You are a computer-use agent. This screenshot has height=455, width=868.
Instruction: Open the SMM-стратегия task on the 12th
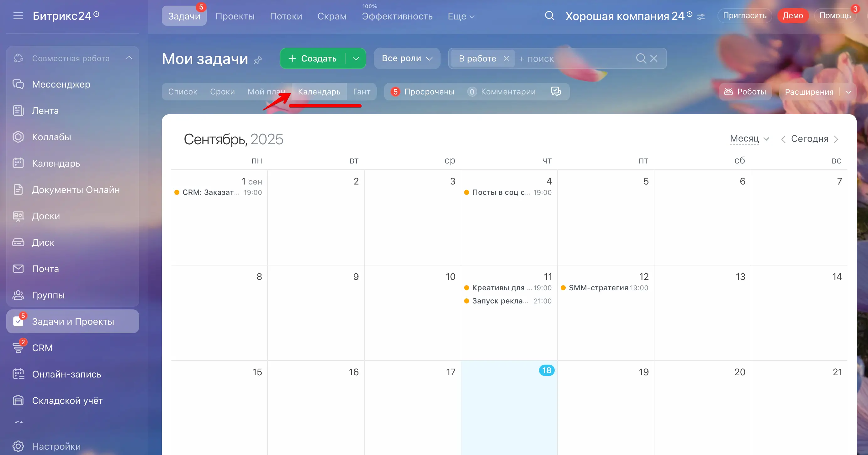pyautogui.click(x=598, y=288)
